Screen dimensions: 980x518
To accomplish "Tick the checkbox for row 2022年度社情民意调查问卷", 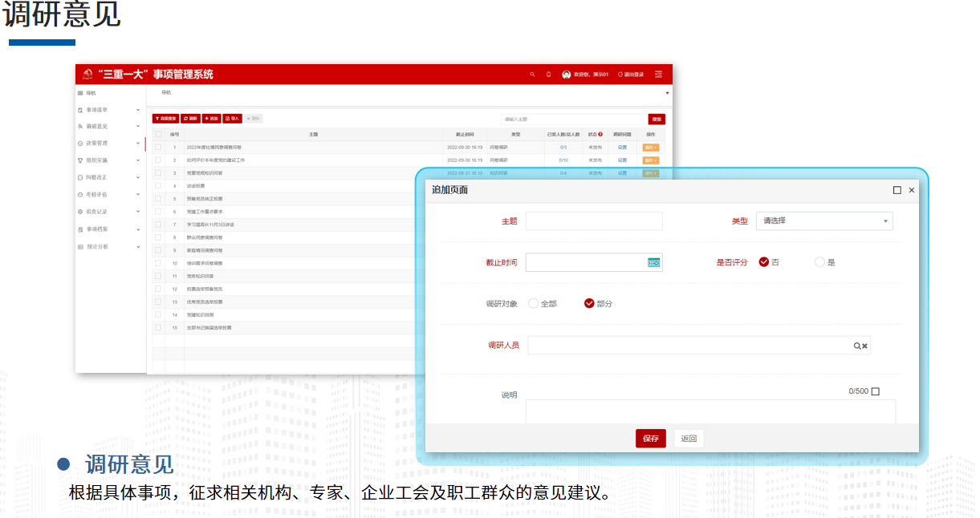I will point(158,148).
